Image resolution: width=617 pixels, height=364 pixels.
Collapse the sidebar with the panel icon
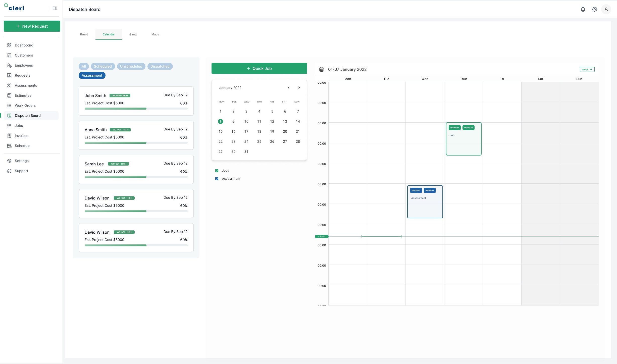pyautogui.click(x=55, y=8)
